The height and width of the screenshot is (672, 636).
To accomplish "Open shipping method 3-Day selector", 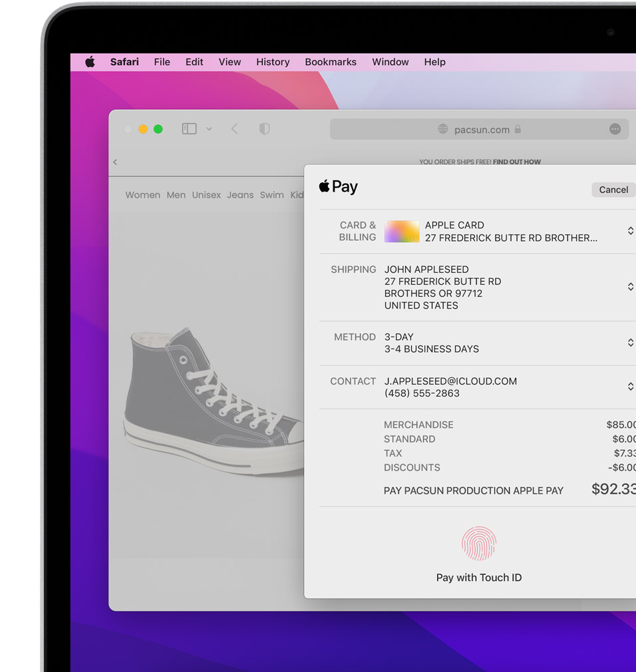I will [x=629, y=343].
